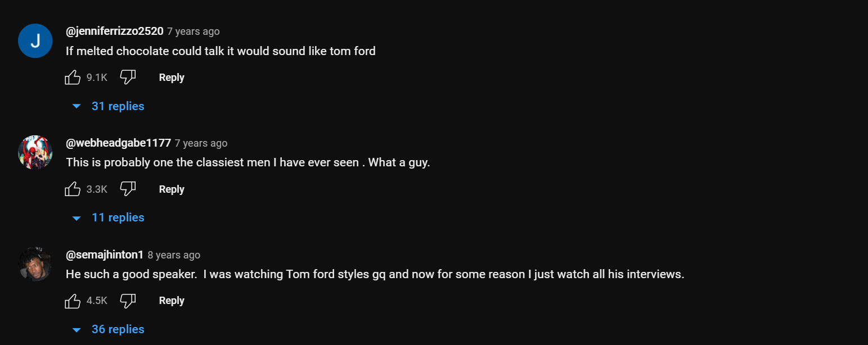Open semajhinton1's profile picture
Image resolution: width=868 pixels, height=345 pixels.
[35, 264]
